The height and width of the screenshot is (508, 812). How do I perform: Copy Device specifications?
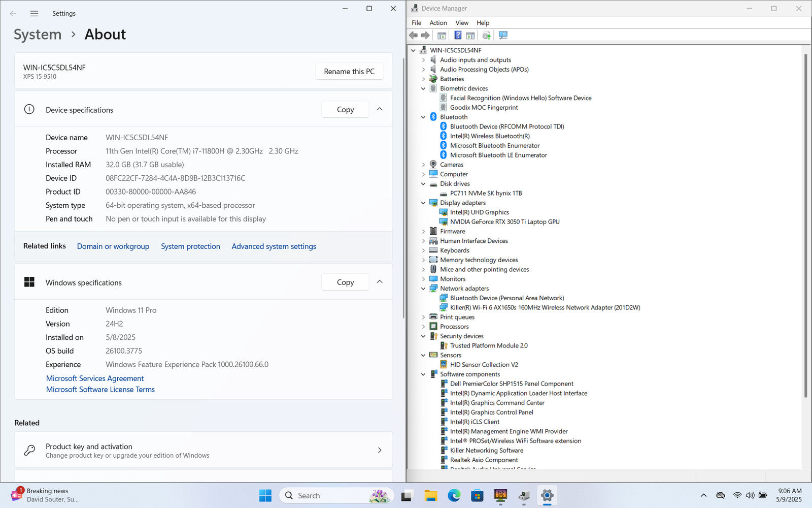[345, 110]
